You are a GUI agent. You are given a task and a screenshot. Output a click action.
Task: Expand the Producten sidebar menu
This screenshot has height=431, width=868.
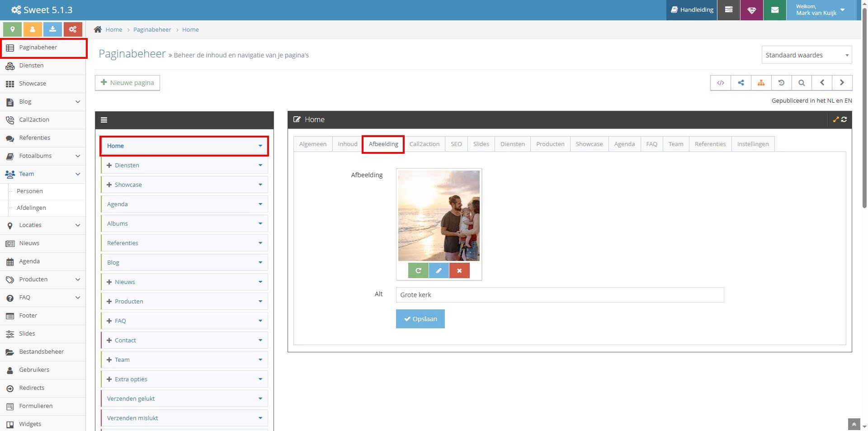coord(78,279)
